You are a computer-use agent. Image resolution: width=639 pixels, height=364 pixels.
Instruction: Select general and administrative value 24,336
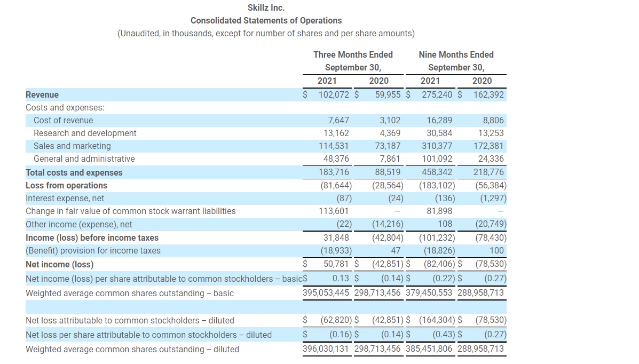491,159
